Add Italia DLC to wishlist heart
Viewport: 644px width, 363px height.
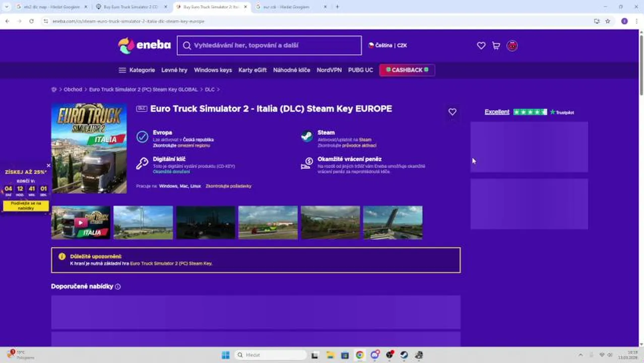[x=452, y=112]
